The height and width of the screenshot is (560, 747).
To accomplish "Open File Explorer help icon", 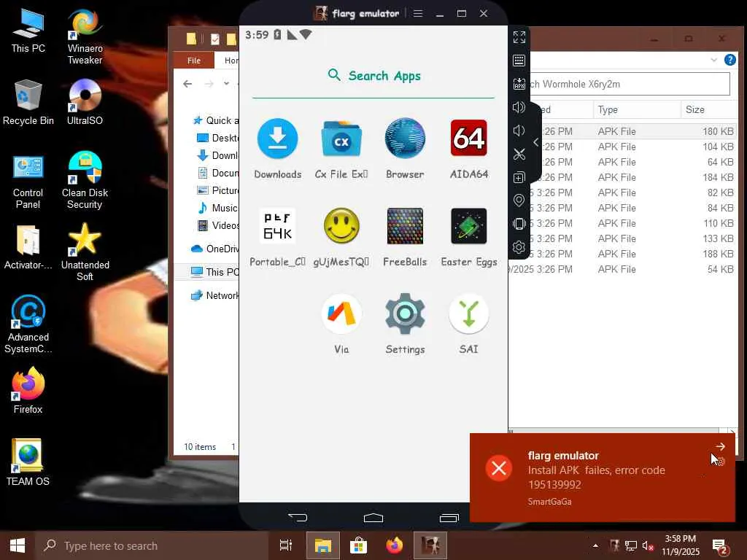I will pyautogui.click(x=729, y=60).
